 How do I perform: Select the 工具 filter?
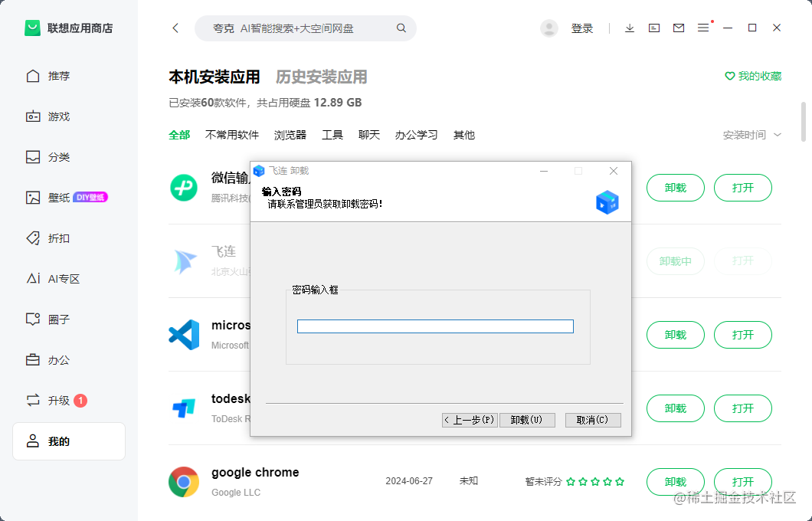(x=332, y=135)
